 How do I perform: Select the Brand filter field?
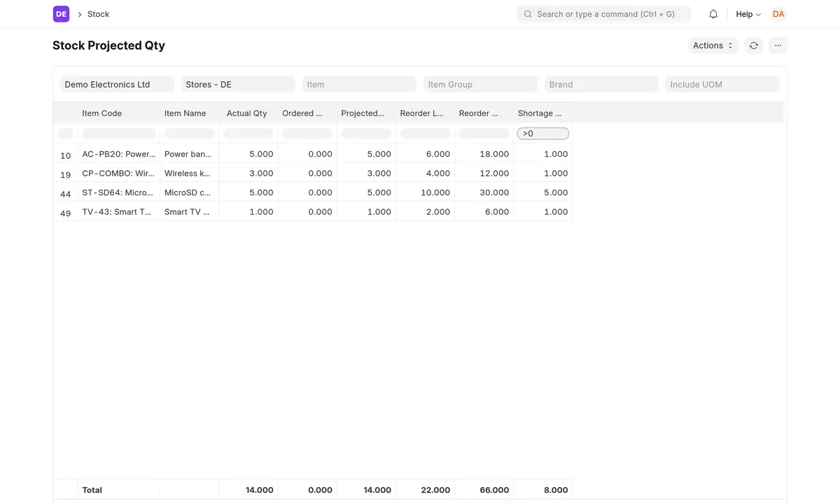[x=601, y=84]
